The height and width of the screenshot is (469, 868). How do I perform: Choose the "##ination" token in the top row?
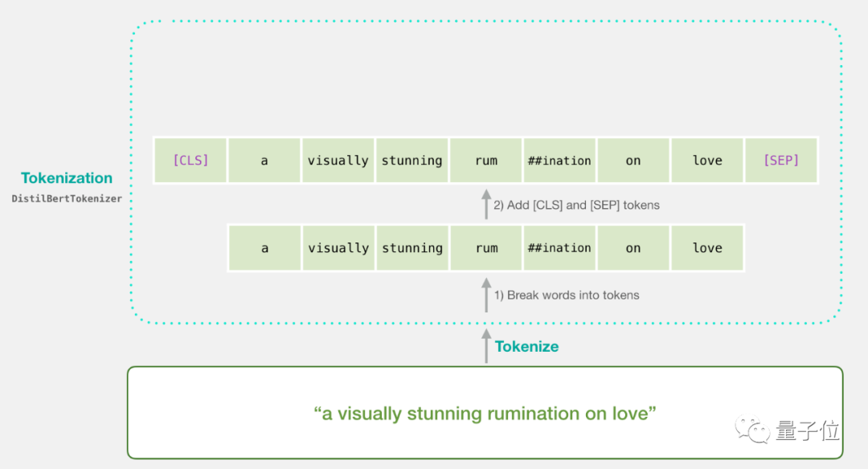(559, 161)
